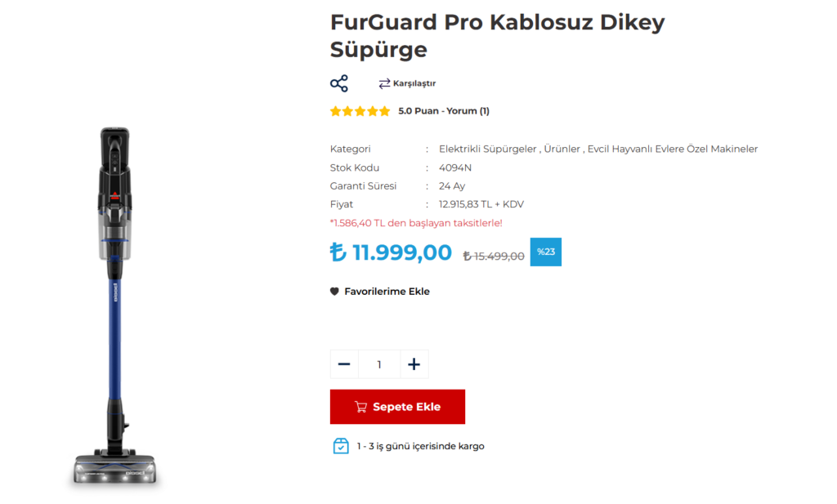Screen dimensions: 837x504
Task: Open the Yorum (1) reviews link
Action: pos(468,111)
